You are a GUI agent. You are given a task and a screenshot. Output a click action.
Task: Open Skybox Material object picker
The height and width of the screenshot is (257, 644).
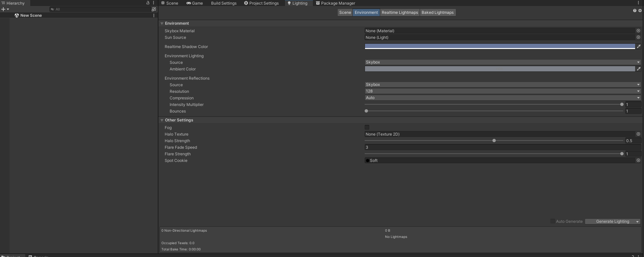pos(638,31)
